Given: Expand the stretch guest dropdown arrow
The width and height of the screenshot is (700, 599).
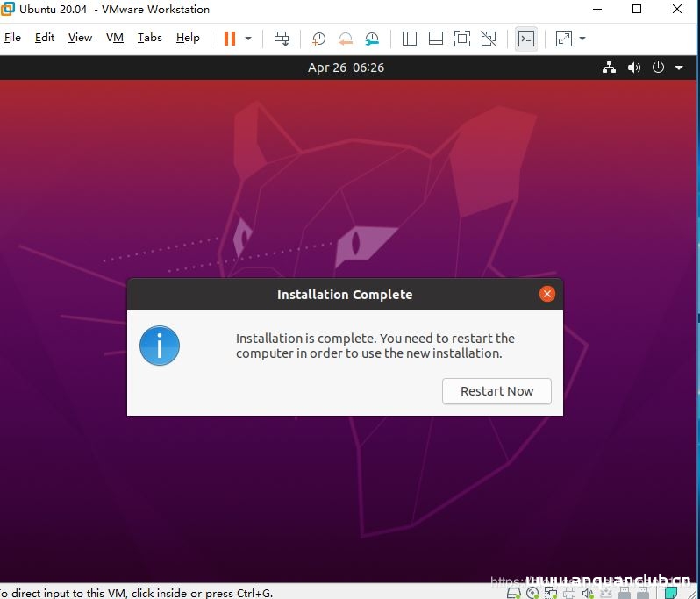Looking at the screenshot, I should pos(582,39).
